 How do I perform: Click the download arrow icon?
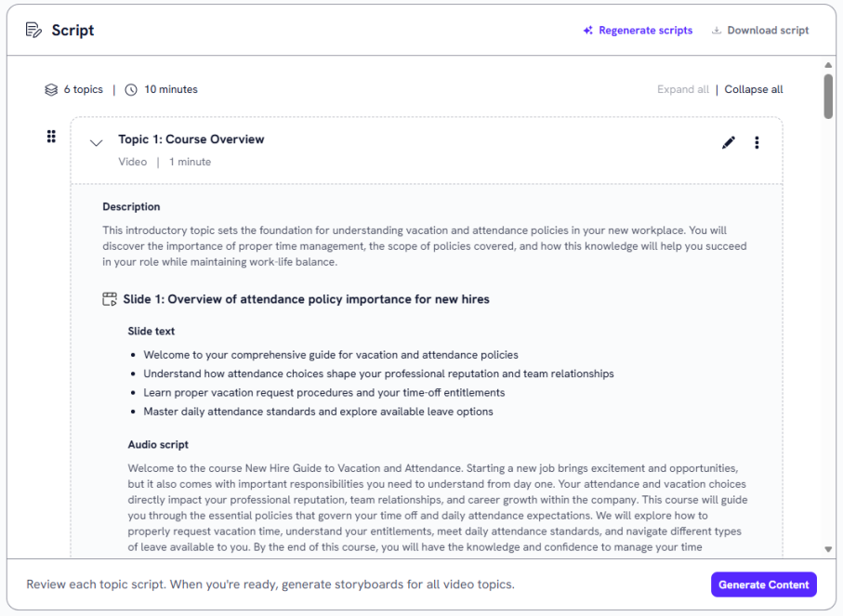[x=717, y=31]
